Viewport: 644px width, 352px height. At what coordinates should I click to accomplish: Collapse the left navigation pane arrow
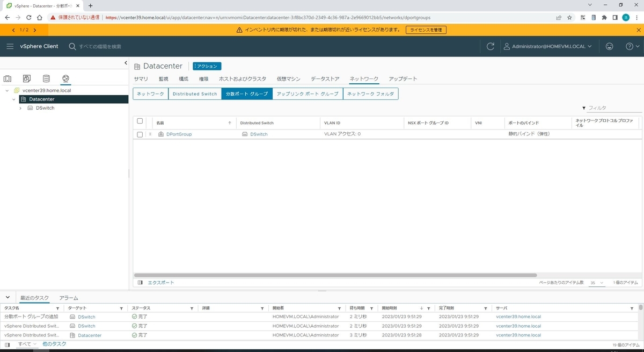[126, 63]
